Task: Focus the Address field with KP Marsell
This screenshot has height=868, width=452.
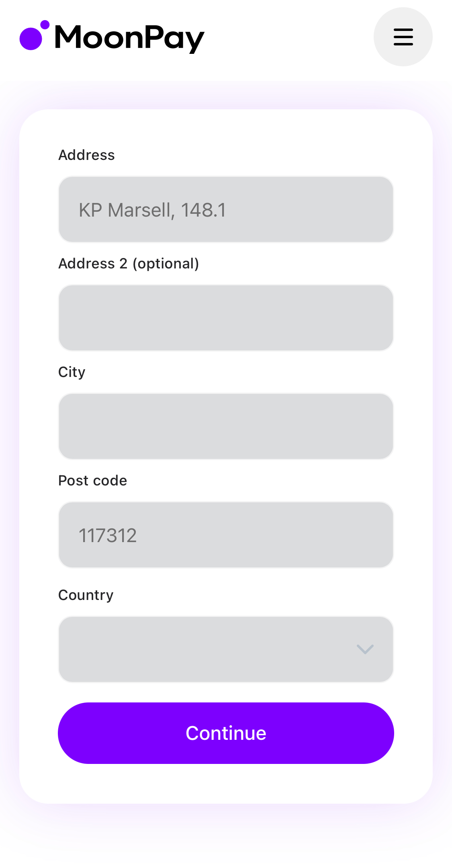Action: point(226,209)
